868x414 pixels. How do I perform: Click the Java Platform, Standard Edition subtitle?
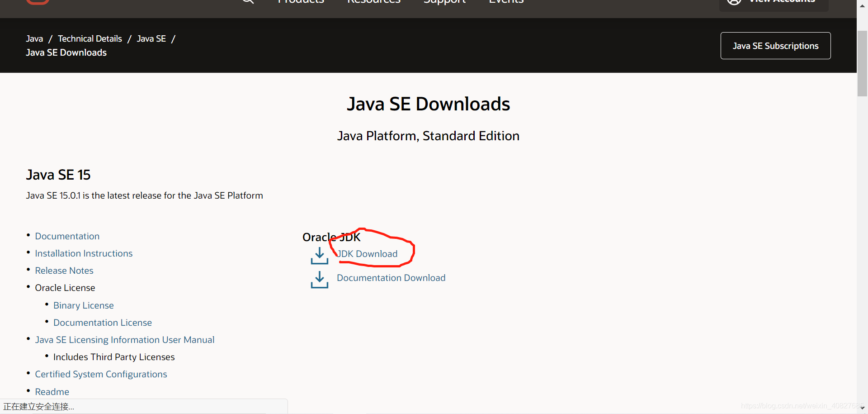tap(428, 136)
